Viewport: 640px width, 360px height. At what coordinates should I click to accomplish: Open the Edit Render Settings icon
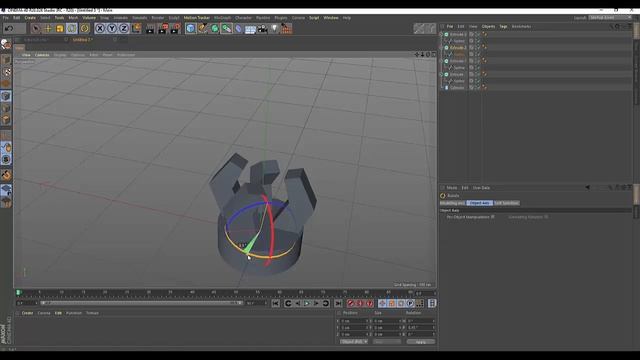176,28
